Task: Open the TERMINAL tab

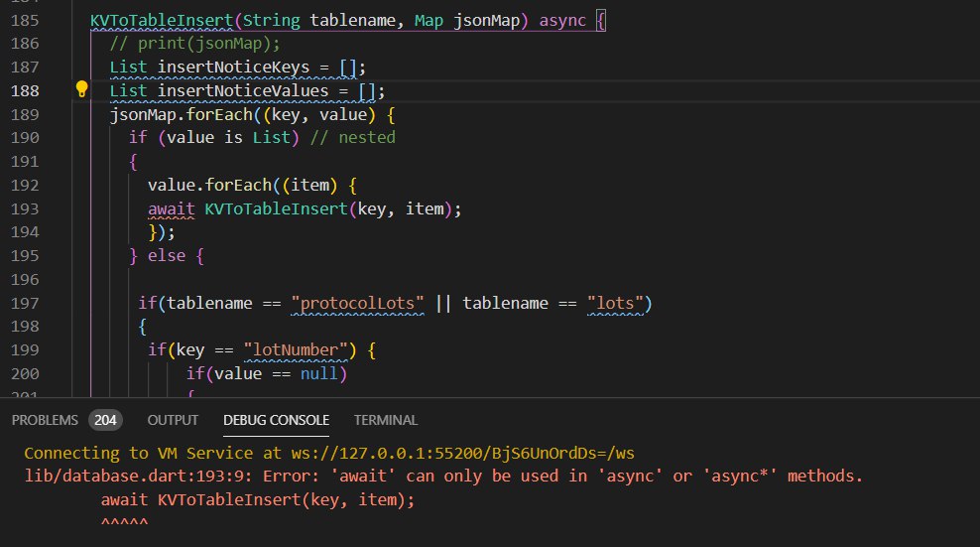Action: (x=386, y=420)
